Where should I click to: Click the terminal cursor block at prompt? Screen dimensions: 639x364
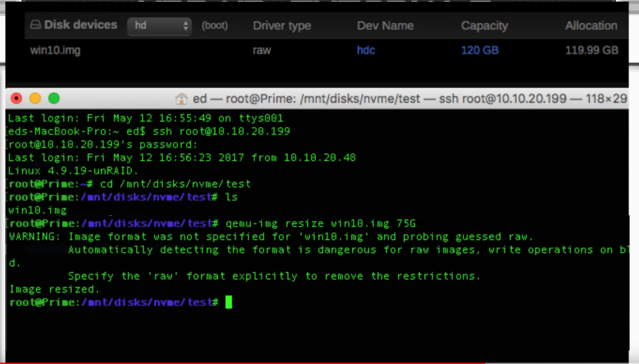point(229,302)
